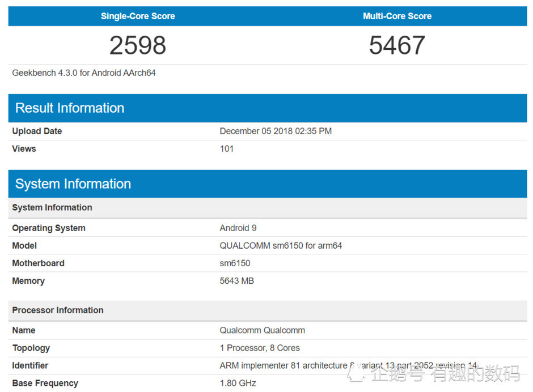Click the Result Information section heading
The width and height of the screenshot is (533, 392).
click(70, 108)
